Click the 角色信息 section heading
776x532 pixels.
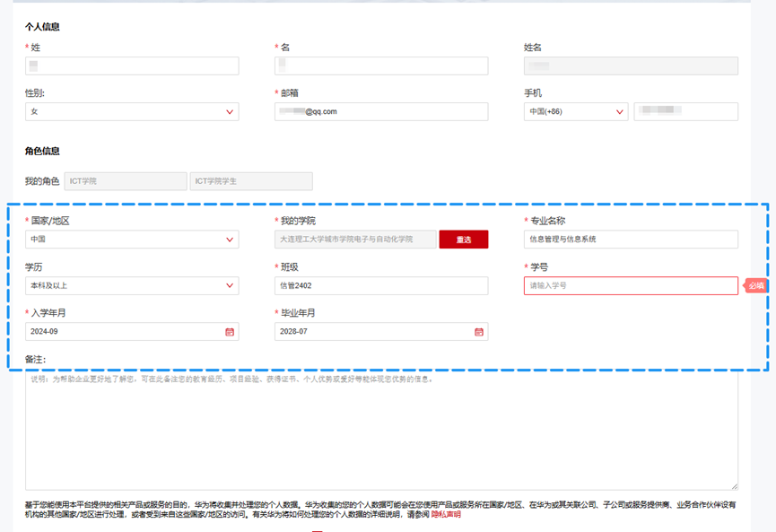click(x=42, y=151)
